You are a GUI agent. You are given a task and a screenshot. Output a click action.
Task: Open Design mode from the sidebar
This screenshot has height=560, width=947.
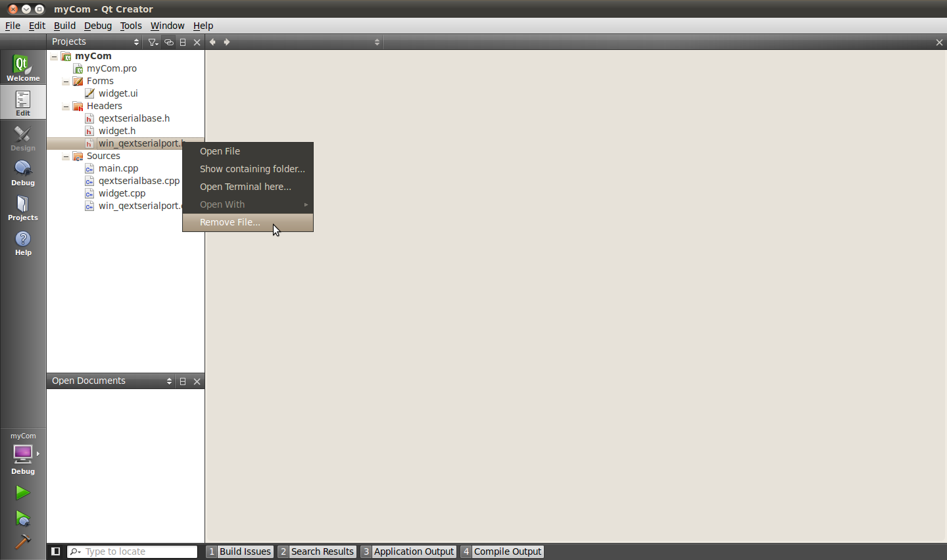pyautogui.click(x=23, y=137)
